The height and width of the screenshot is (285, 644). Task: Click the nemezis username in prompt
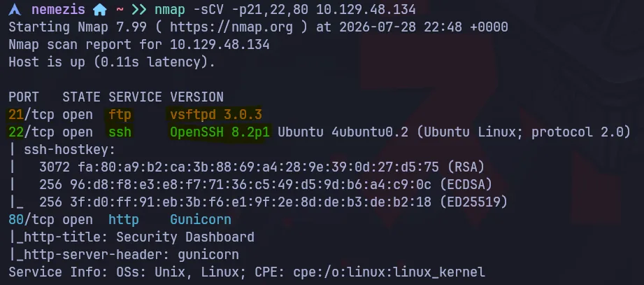[58, 9]
